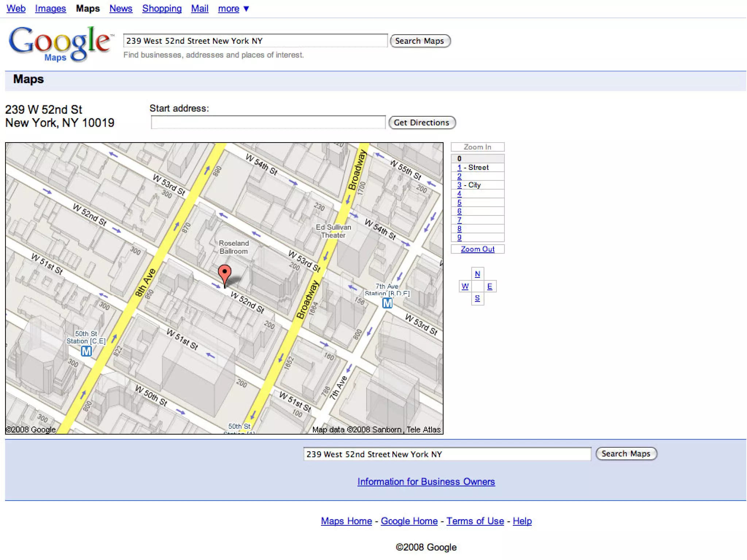Click the Zoom Out link

[477, 249]
